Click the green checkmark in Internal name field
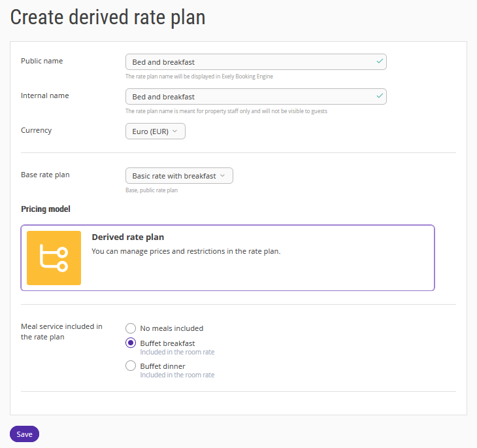This screenshot has width=477, height=448. click(x=380, y=96)
